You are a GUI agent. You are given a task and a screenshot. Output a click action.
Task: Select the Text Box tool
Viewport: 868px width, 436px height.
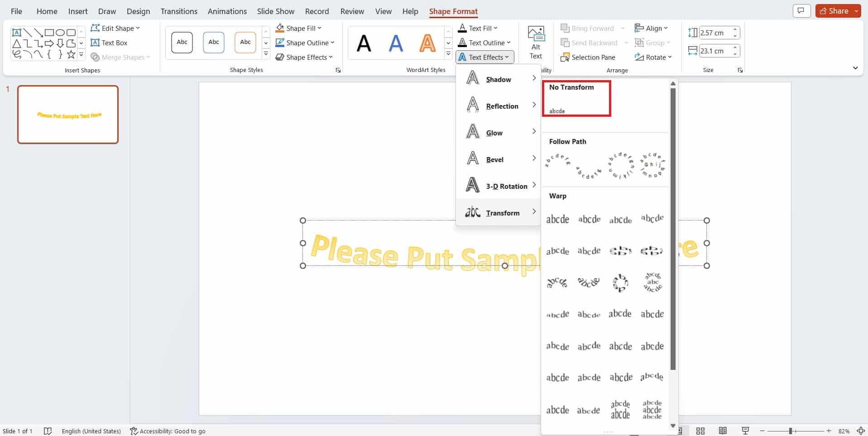109,43
